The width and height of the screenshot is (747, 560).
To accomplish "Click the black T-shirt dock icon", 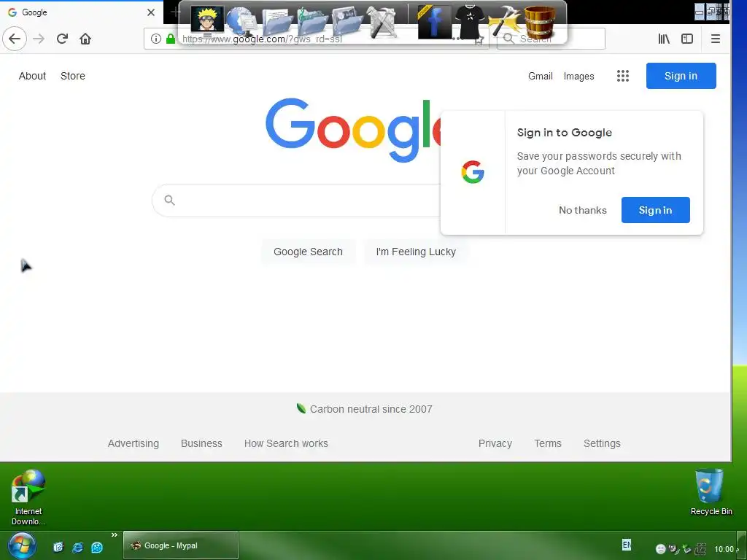I will (469, 21).
